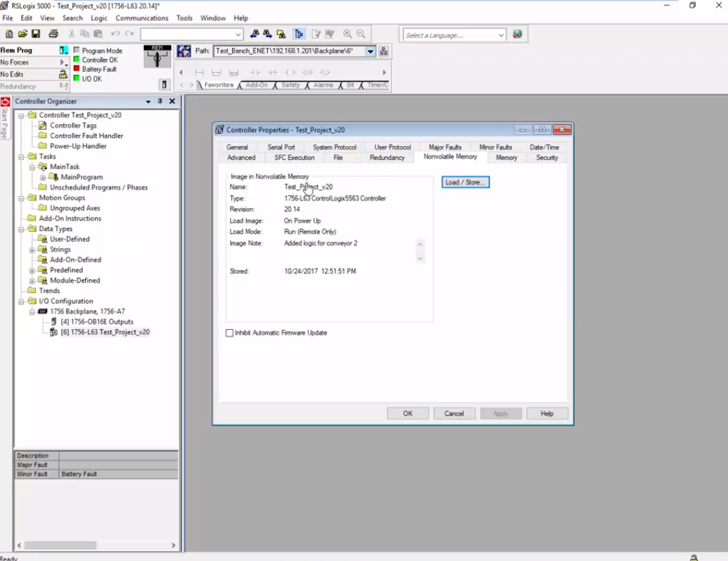Image resolution: width=728 pixels, height=561 pixels.
Task: Click the Load / Store button
Action: 465,182
